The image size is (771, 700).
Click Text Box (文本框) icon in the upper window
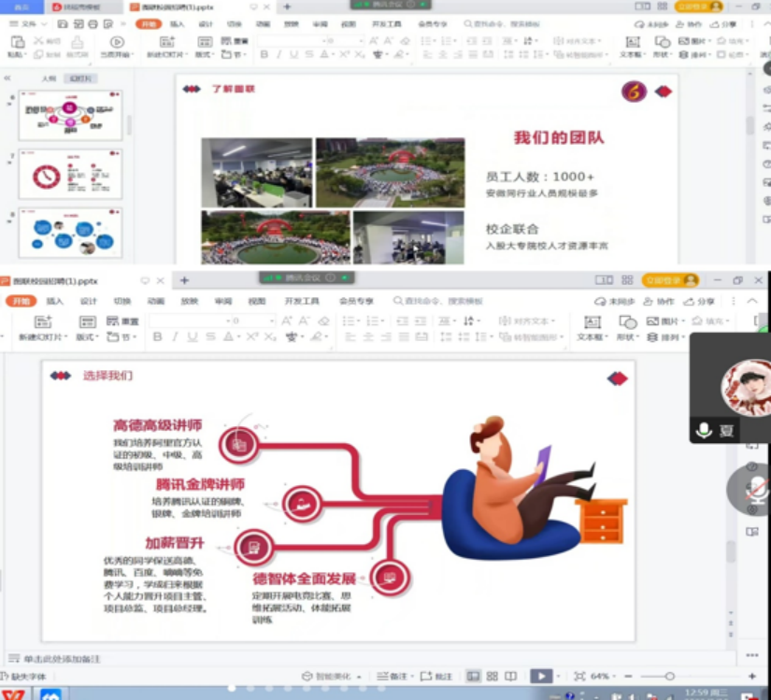pos(633,42)
